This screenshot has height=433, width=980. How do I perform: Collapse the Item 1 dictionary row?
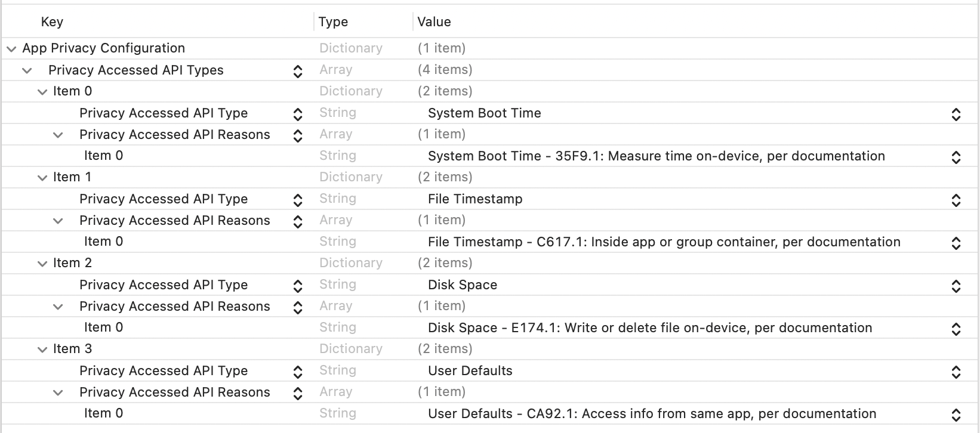[x=42, y=178]
